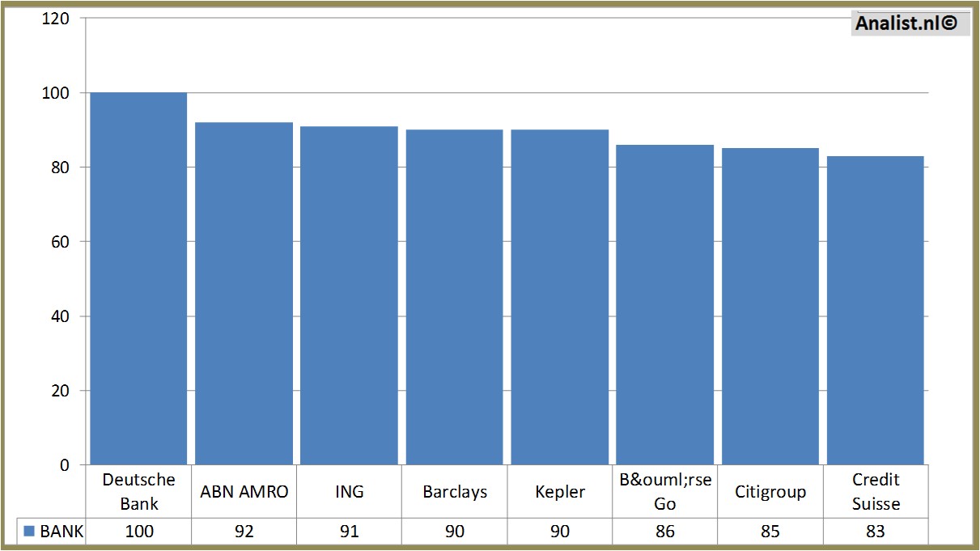Viewport: 980px width, 551px height.
Task: Select the Citigroup bar
Action: tap(770, 307)
